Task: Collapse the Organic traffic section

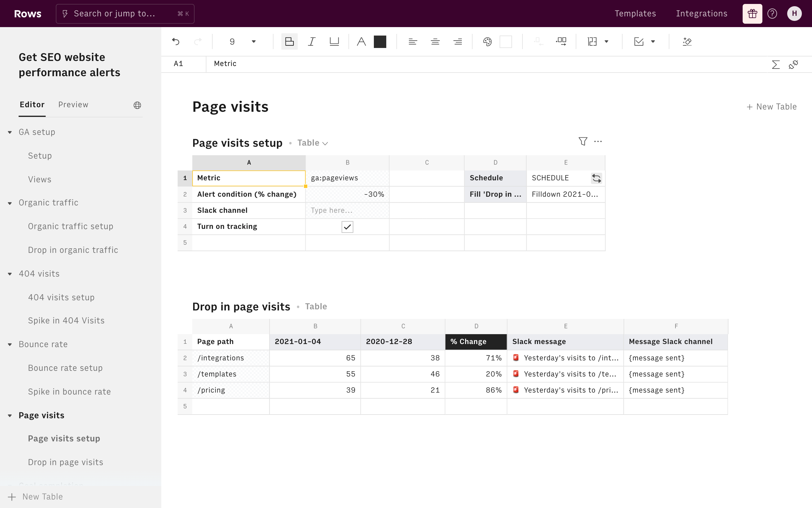Action: click(10, 203)
